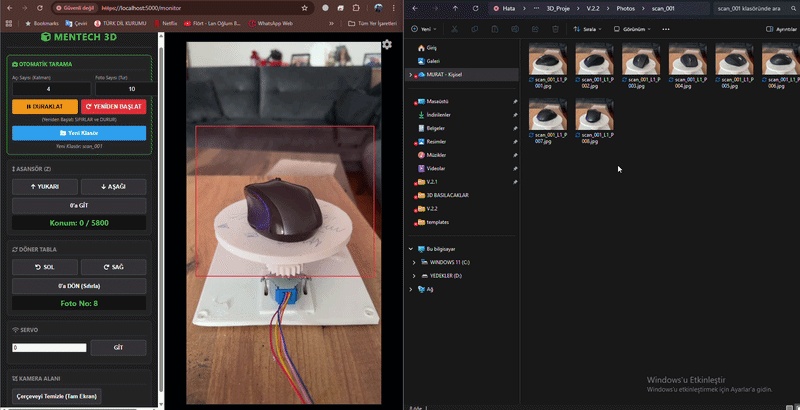Open the Görünüm view dropdown
Screen dimensions: 800x410
pyautogui.click(x=632, y=29)
